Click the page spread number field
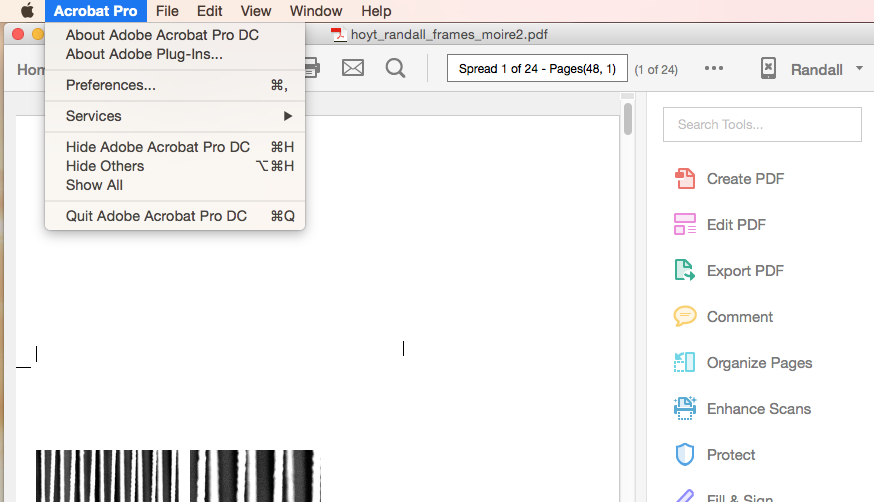This screenshot has width=874, height=502. [537, 69]
